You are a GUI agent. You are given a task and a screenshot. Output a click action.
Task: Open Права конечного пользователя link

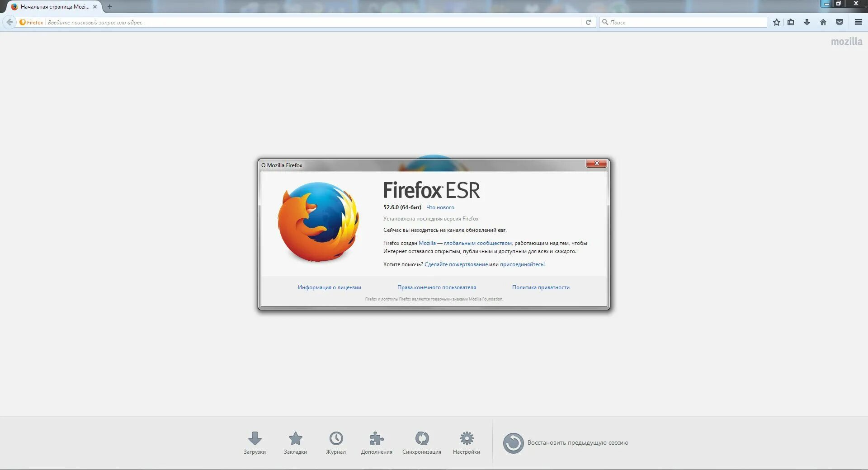pyautogui.click(x=436, y=287)
